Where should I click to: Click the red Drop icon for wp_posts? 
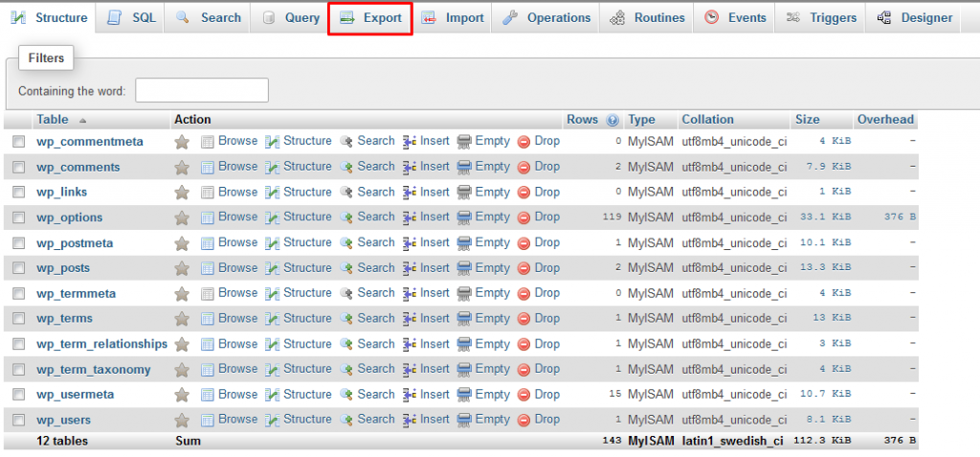pyautogui.click(x=523, y=268)
